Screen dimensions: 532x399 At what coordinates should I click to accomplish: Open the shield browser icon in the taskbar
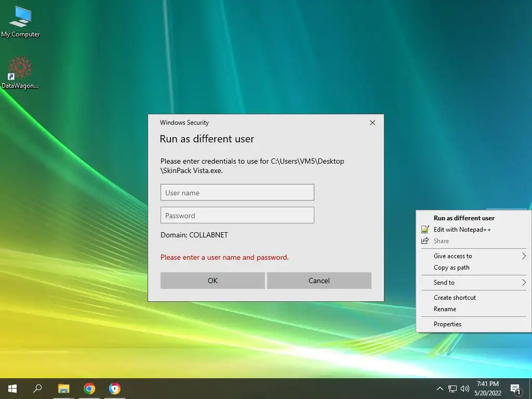pyautogui.click(x=115, y=389)
